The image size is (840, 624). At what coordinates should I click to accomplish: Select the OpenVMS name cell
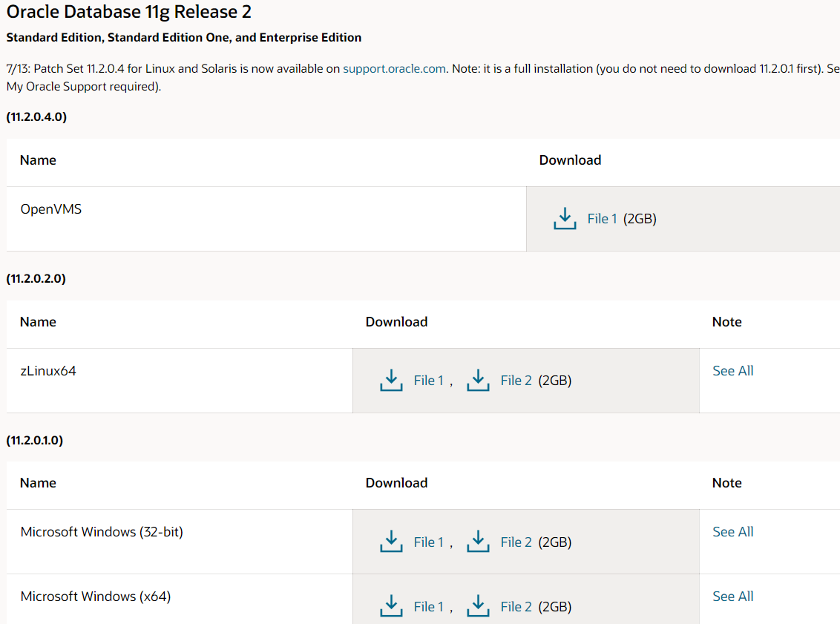coord(266,219)
